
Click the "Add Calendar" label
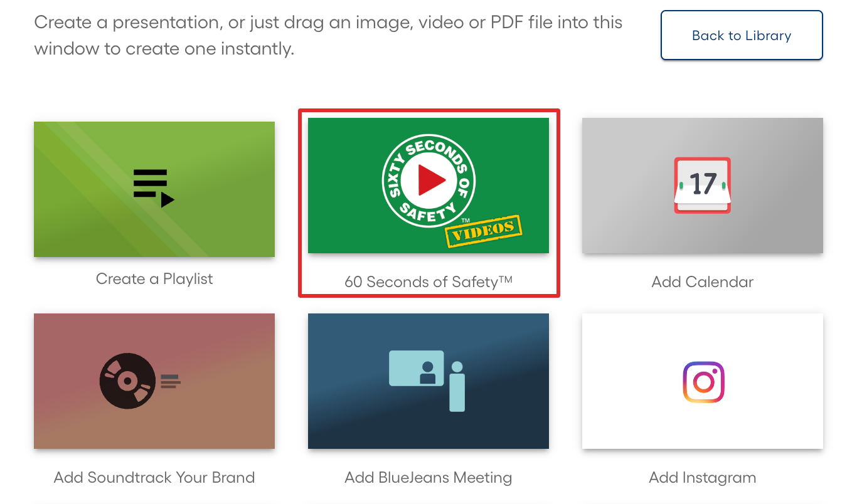tap(703, 282)
